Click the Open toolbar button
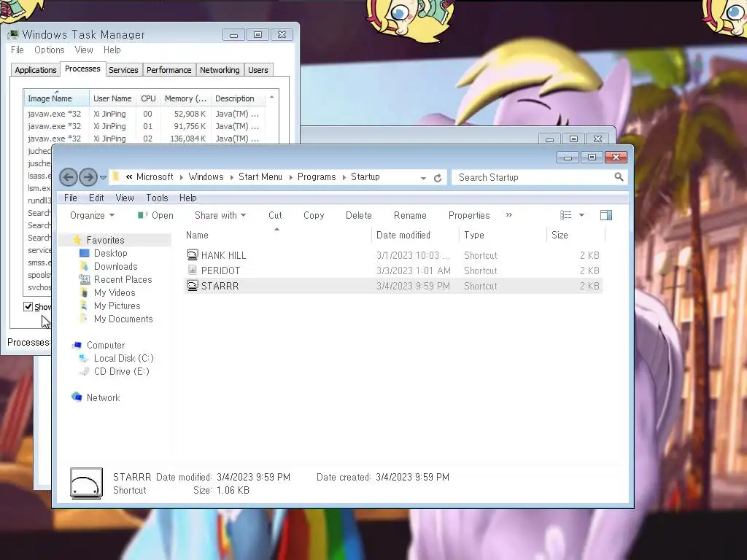 [155, 215]
